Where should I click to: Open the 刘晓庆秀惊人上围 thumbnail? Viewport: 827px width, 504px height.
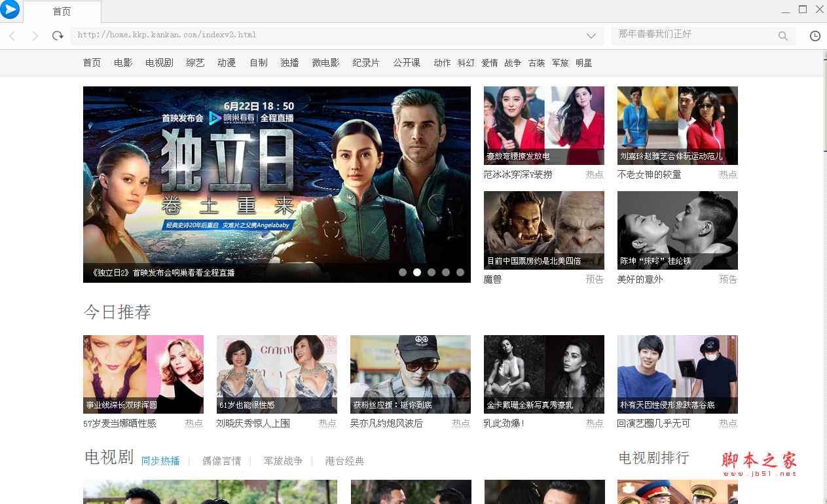[277, 374]
